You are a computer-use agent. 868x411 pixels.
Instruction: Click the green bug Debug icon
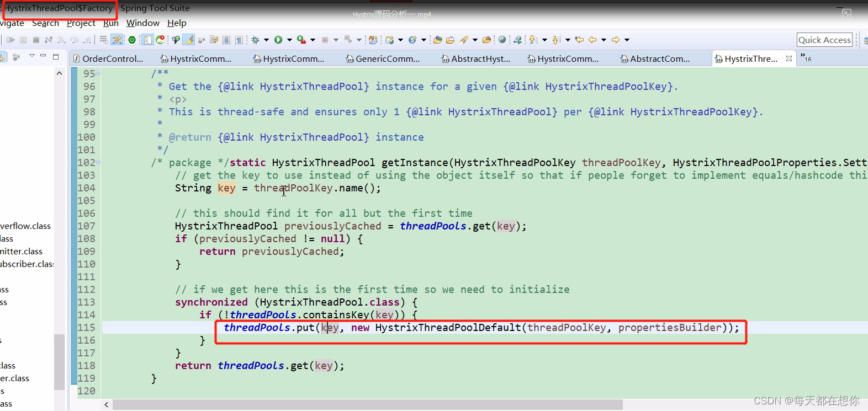[x=255, y=40]
